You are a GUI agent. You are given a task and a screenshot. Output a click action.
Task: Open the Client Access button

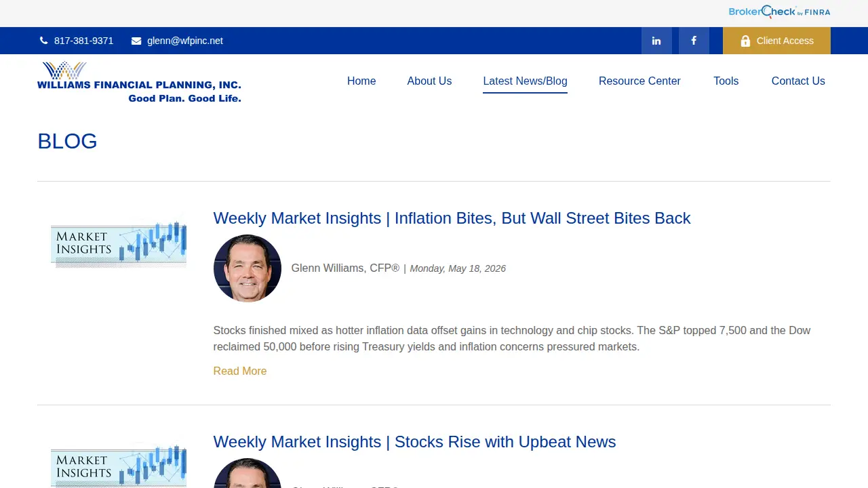tap(776, 41)
